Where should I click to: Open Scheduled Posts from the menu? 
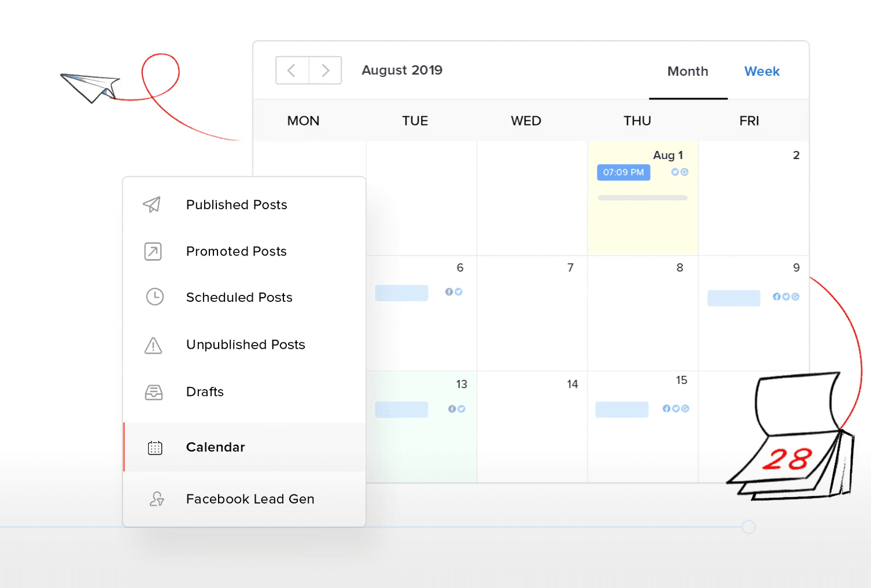239,297
